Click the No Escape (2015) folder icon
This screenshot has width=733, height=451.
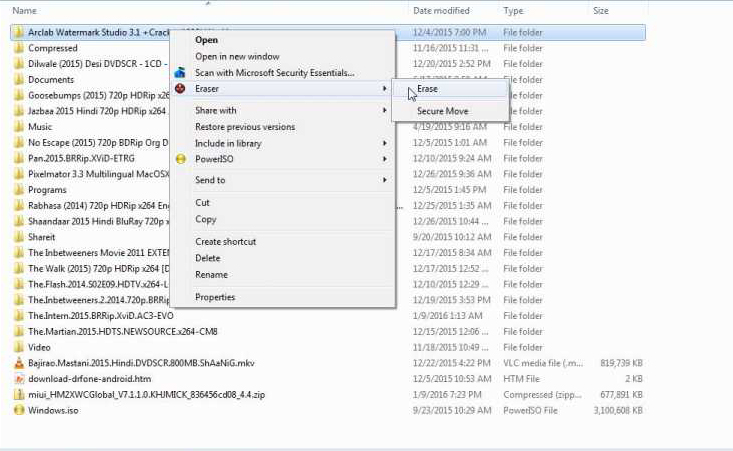19,143
